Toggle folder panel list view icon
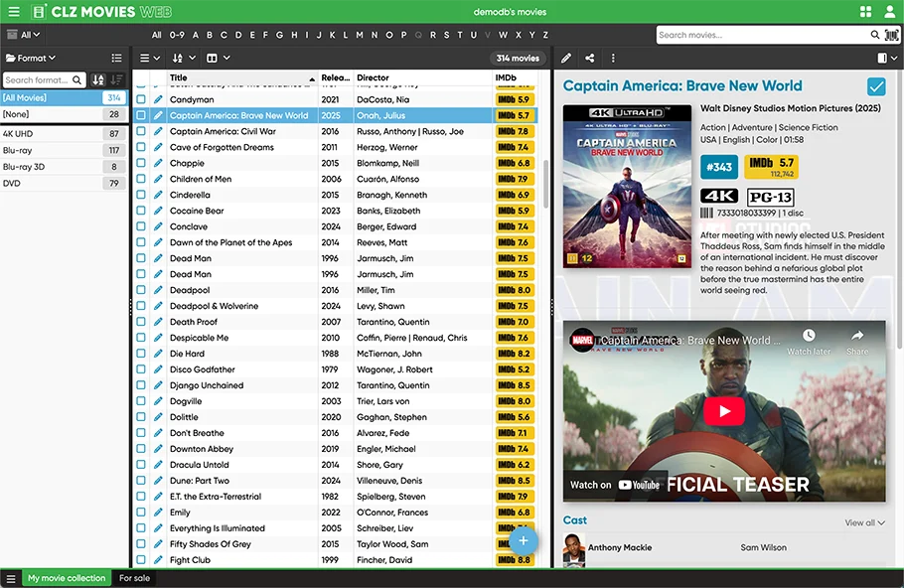The width and height of the screenshot is (904, 588). (116, 59)
